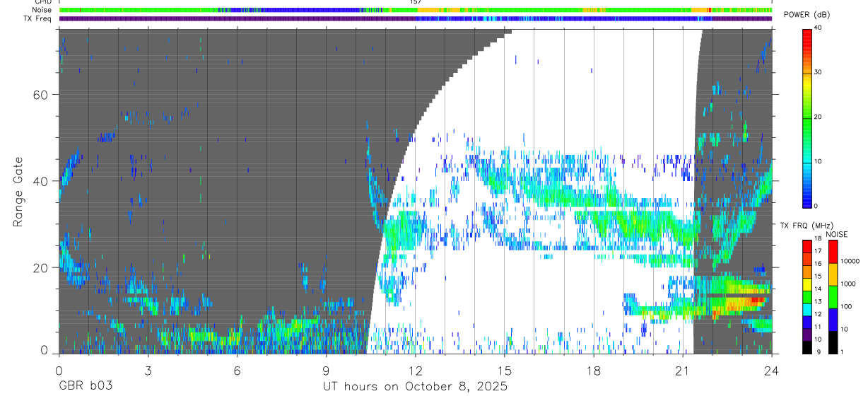Click the '3' UT hour tick label

pos(148,370)
